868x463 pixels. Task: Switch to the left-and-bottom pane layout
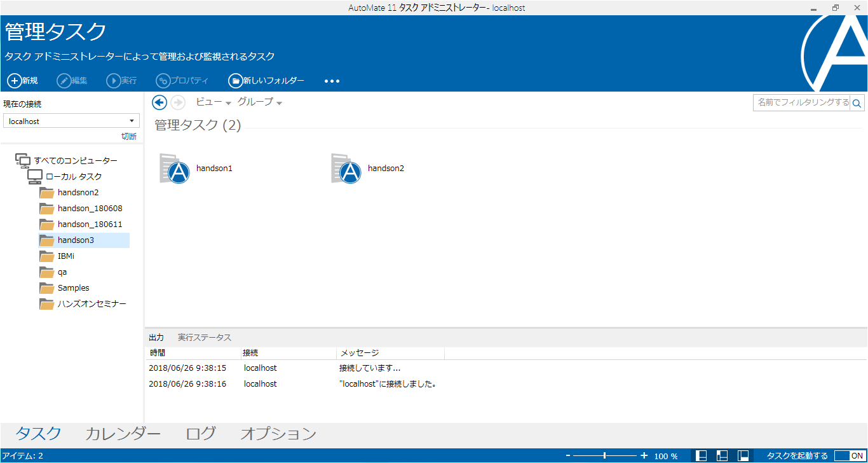pos(722,455)
